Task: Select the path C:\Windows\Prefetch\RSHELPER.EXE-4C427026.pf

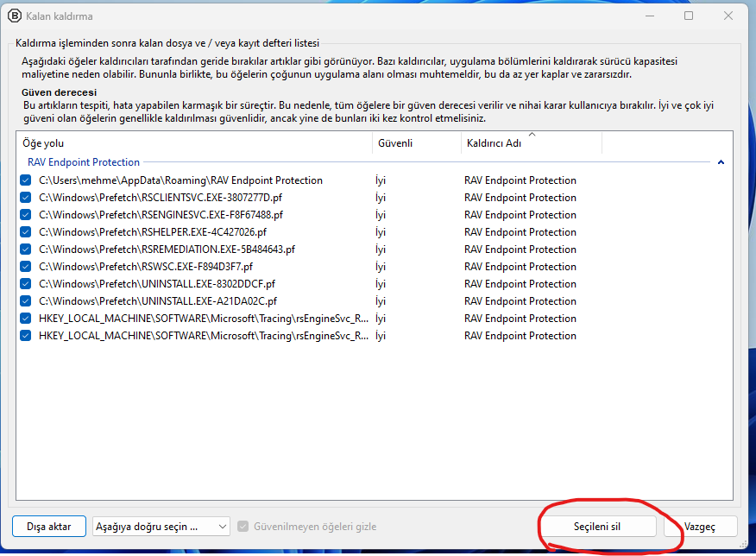Action: click(153, 232)
